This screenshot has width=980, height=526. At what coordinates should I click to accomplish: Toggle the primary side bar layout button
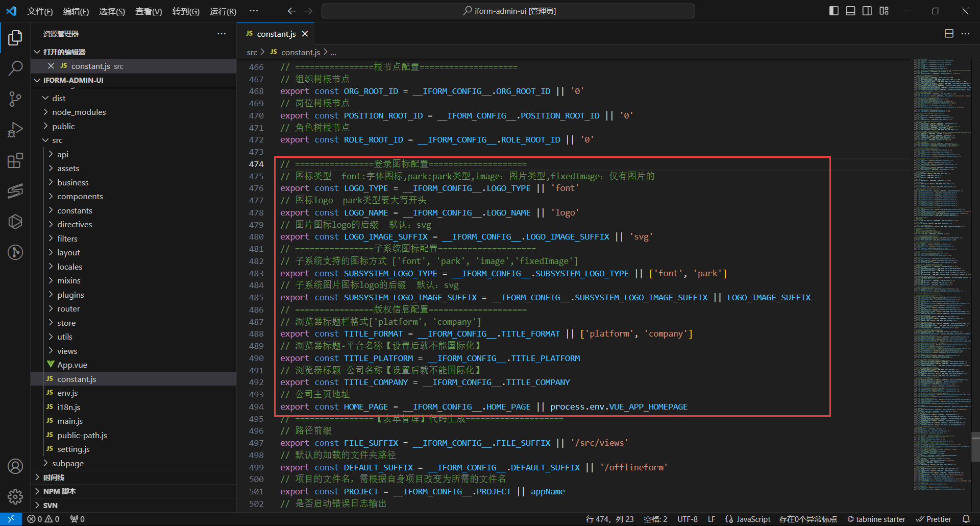click(834, 11)
